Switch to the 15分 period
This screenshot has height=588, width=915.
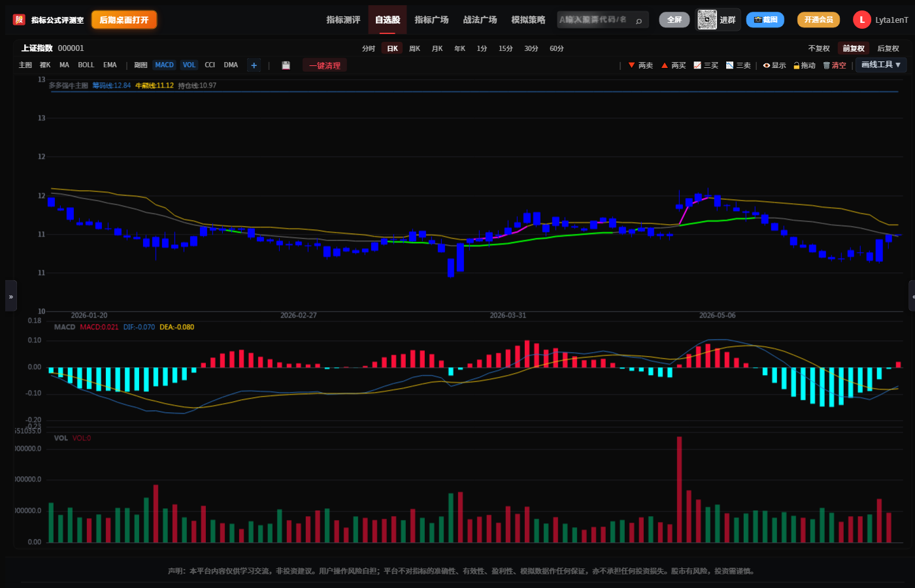[505, 48]
